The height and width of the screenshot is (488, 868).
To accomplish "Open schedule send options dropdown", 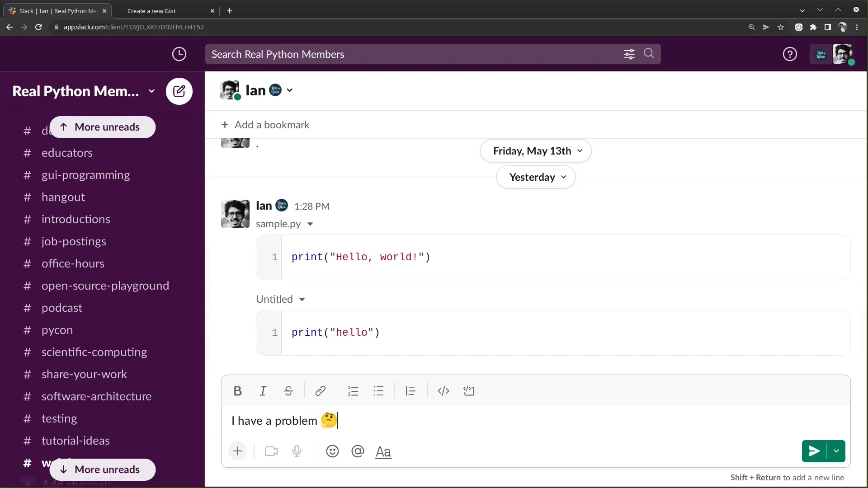I will 836,451.
